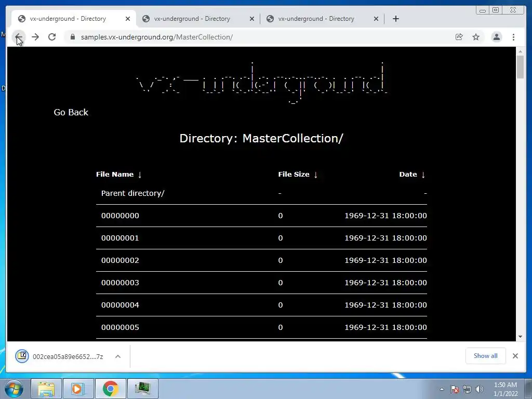This screenshot has width=532, height=399.
Task: Click the page scrollbar up arrow
Action: (x=520, y=51)
